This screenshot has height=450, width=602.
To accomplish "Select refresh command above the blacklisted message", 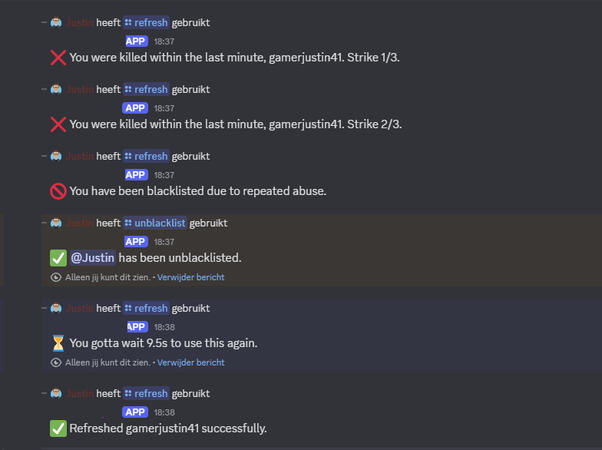I will click(x=146, y=156).
